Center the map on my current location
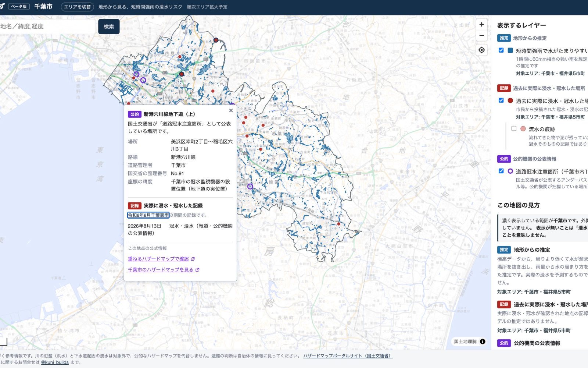 click(x=481, y=50)
